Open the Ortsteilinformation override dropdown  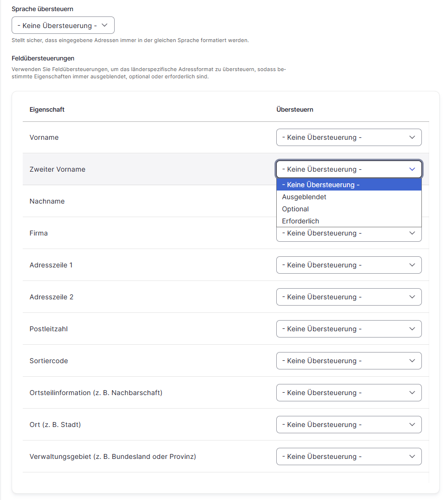pyautogui.click(x=349, y=393)
